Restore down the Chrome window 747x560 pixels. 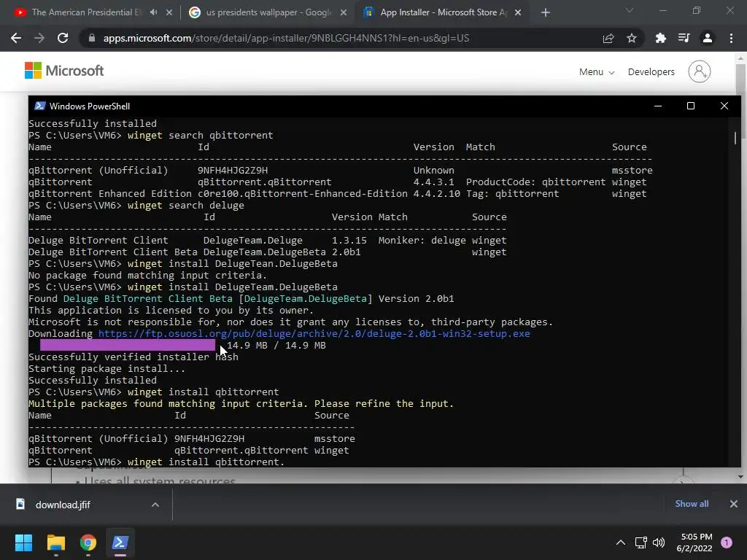[x=697, y=10]
